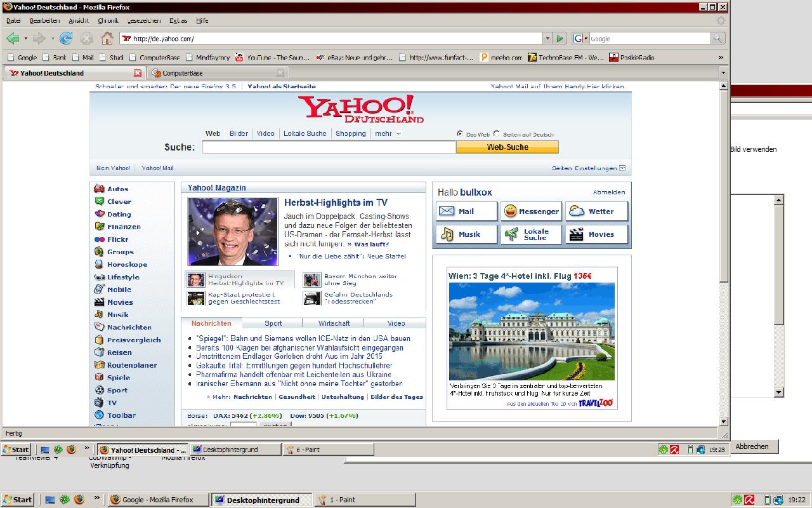This screenshot has width=812, height=508.
Task: Switch to the ComputerBase tab
Action: [x=218, y=73]
